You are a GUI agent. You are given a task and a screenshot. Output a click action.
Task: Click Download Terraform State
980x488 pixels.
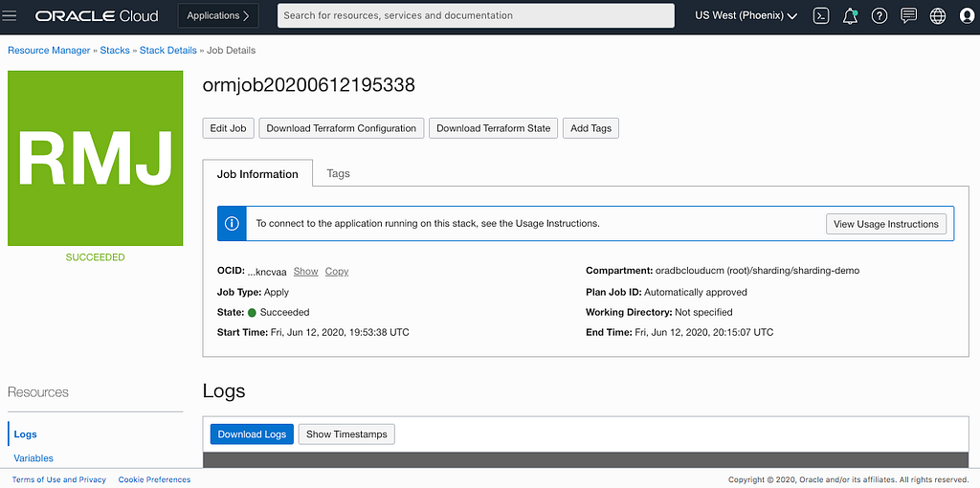(493, 128)
